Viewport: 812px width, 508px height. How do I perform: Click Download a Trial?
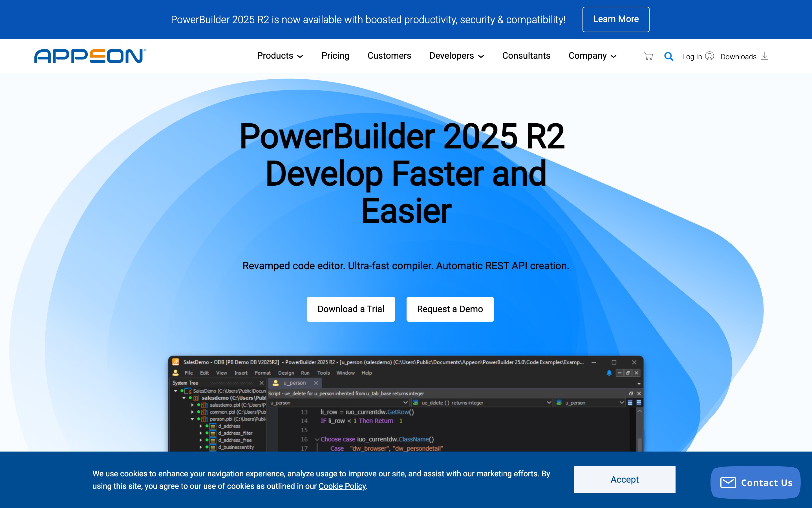(351, 309)
